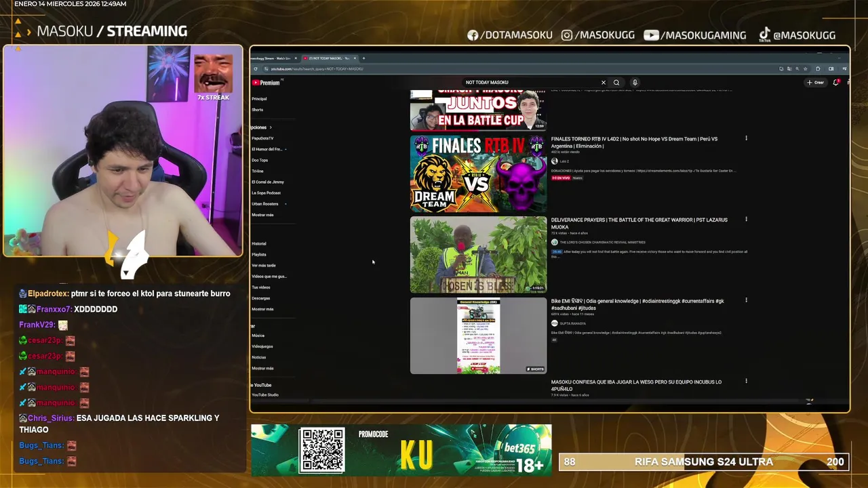Click the streamer webcam feed
Viewport: 868px width, 488px height.
click(x=123, y=150)
